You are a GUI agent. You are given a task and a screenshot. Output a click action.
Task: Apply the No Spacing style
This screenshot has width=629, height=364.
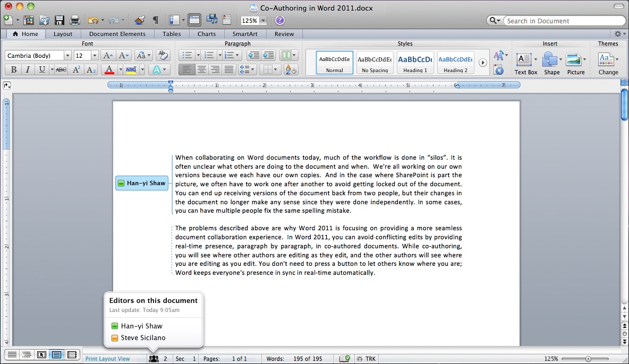coord(375,63)
